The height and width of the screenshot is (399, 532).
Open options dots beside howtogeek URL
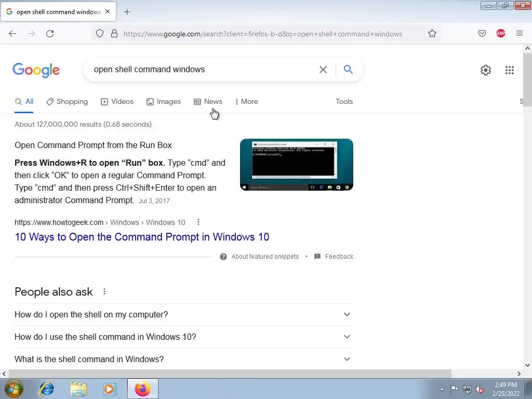click(x=198, y=222)
